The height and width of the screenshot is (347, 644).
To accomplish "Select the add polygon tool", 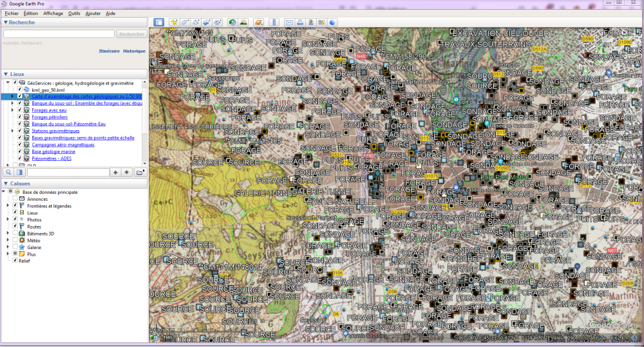I will click(185, 23).
